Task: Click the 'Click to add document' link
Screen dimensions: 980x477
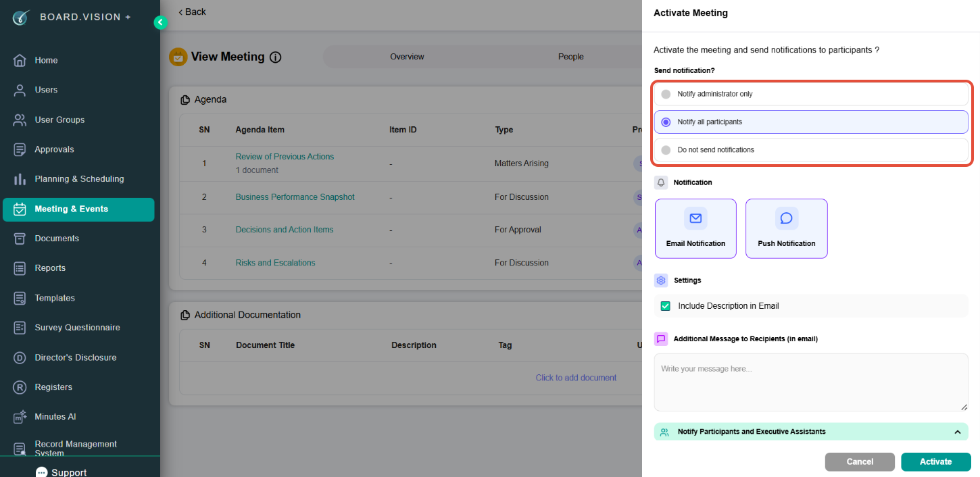Action: [x=576, y=378]
